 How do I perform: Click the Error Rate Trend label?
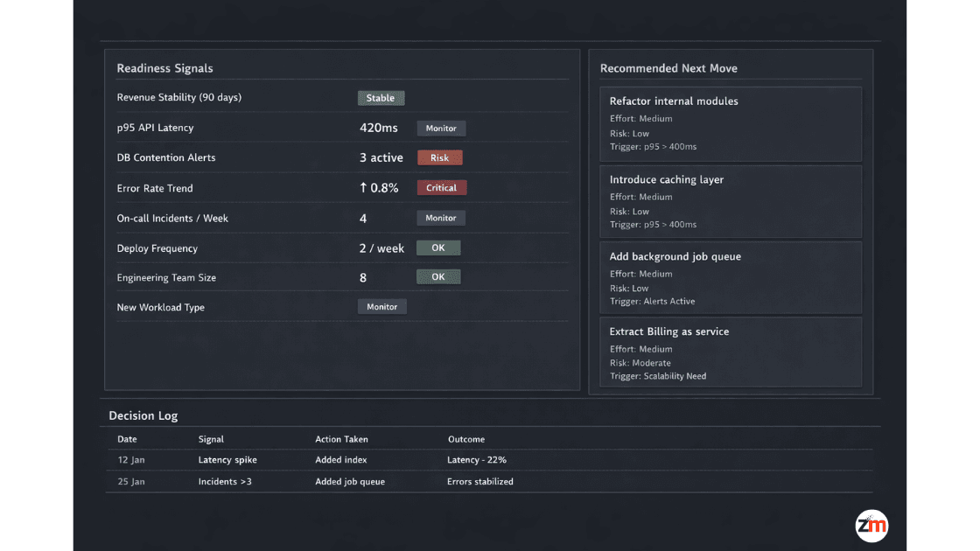154,188
